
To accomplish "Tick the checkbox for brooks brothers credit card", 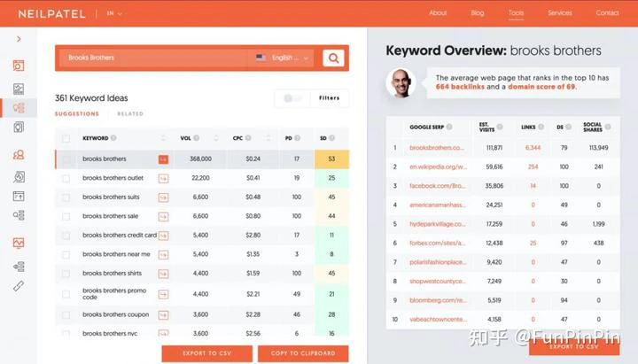I will [x=66, y=236].
